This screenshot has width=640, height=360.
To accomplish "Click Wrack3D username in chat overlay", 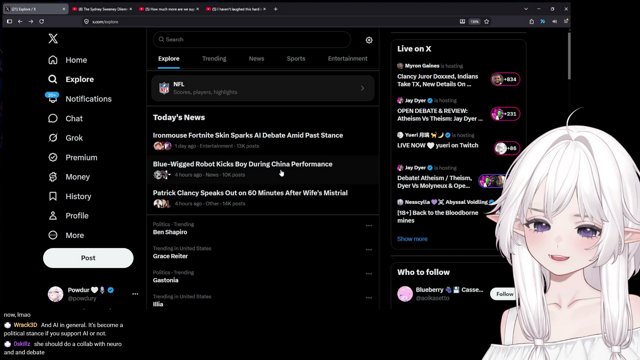I will [25, 325].
